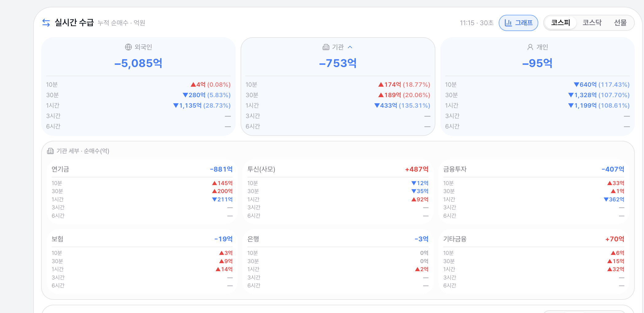
Task: Click the 기타금융 card title
Action: 455,239
